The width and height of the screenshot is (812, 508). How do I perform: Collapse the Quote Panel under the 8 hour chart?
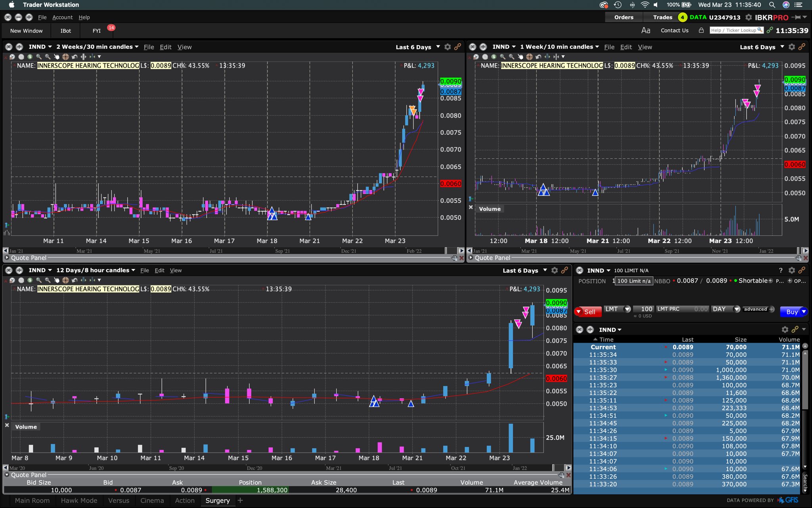pos(7,475)
